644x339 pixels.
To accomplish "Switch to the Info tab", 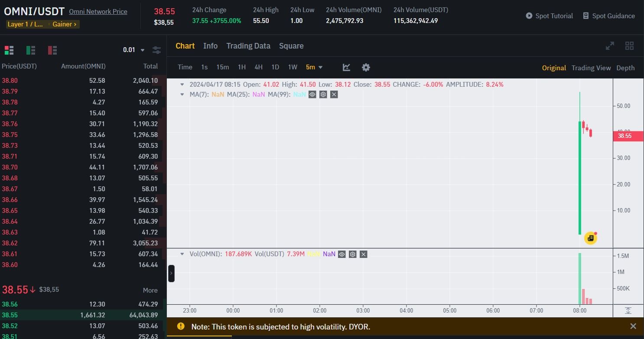I will click(x=211, y=46).
